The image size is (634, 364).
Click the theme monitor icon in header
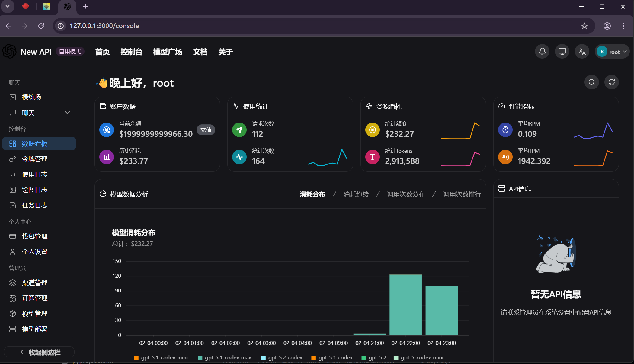(x=562, y=52)
